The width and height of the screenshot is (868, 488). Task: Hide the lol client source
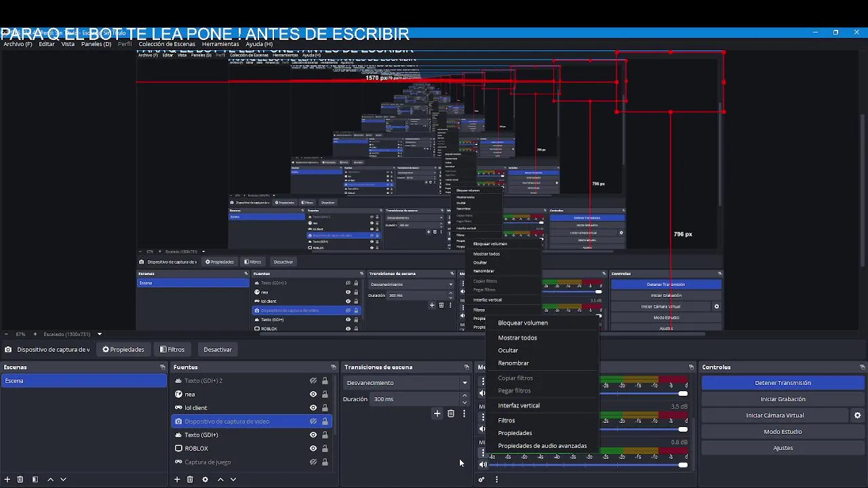pos(313,408)
